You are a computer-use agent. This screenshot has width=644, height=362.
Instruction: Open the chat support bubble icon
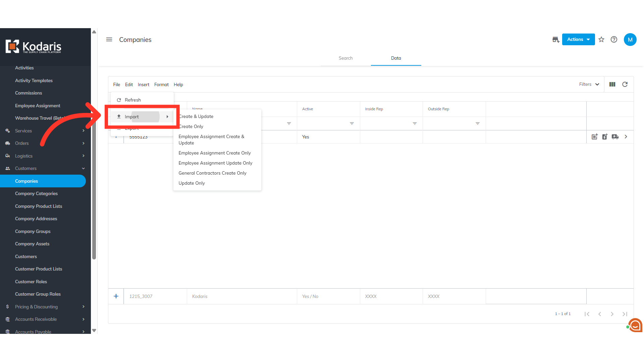(x=635, y=325)
